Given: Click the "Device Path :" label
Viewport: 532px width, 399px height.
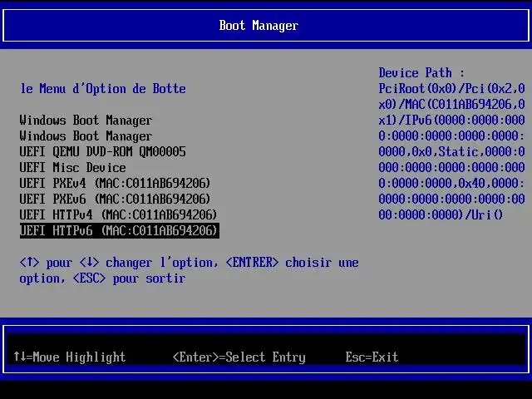Looking at the screenshot, I should pyautogui.click(x=421, y=73).
